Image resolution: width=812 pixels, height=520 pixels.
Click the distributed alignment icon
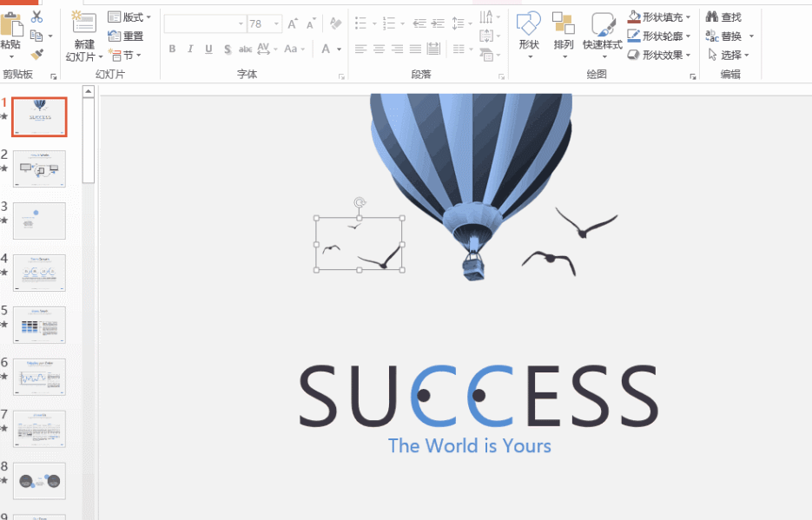click(x=433, y=49)
